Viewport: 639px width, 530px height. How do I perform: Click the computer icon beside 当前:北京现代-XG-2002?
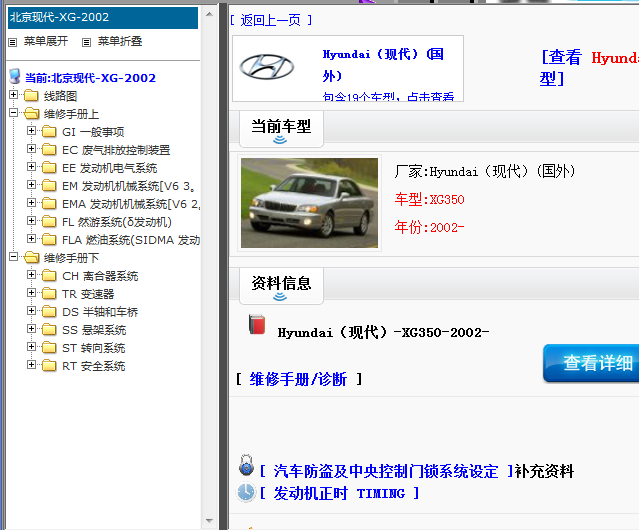tap(15, 76)
